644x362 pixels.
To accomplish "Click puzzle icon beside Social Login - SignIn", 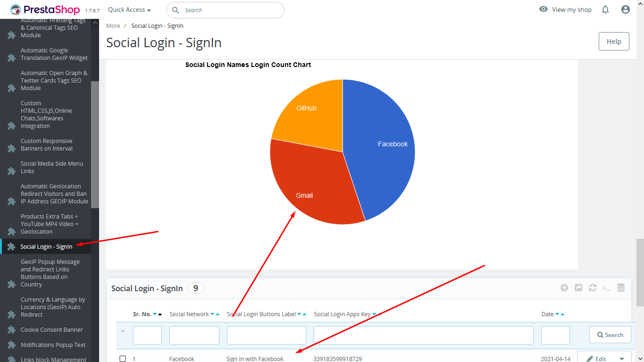I will pos(11,247).
